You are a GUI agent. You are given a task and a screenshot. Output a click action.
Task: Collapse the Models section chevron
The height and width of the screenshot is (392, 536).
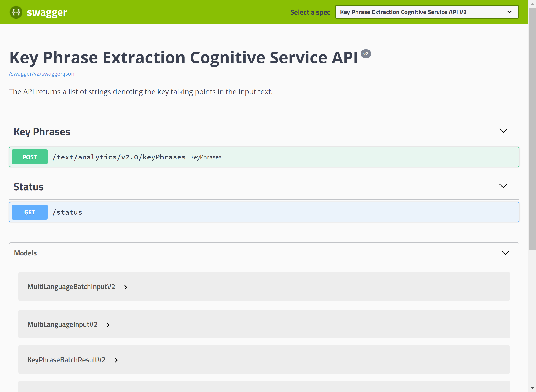point(505,253)
